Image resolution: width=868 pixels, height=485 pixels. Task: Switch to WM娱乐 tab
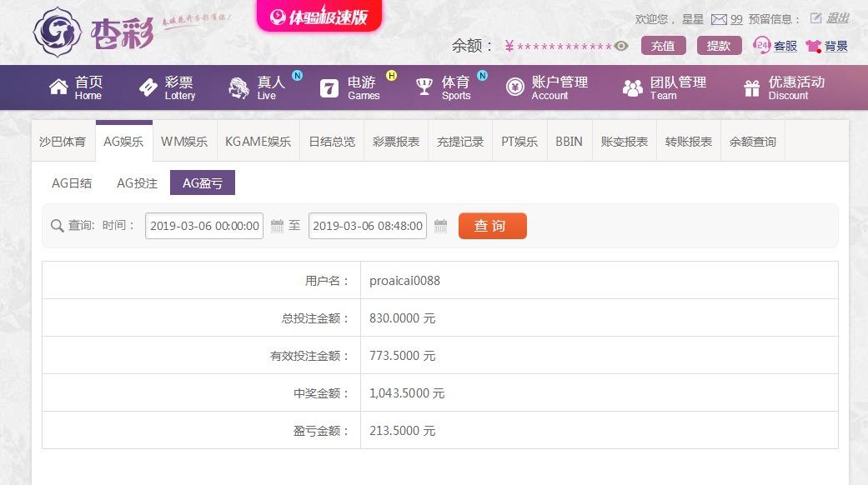pos(184,142)
